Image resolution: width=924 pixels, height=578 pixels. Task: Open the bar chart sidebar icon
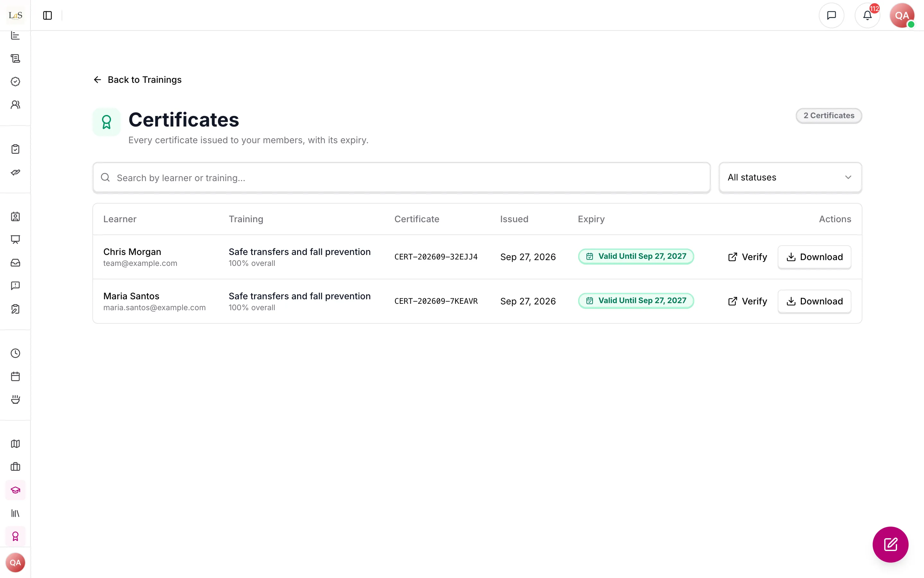tap(15, 36)
